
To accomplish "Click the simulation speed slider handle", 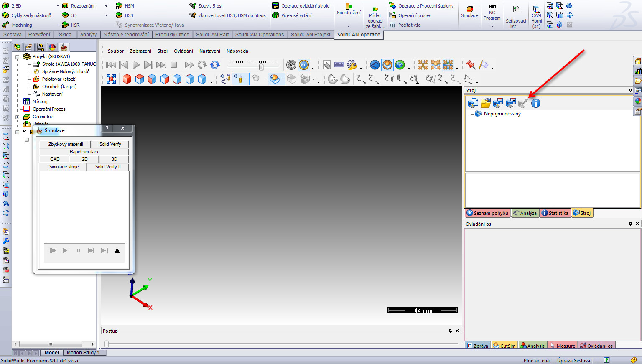I will click(261, 66).
